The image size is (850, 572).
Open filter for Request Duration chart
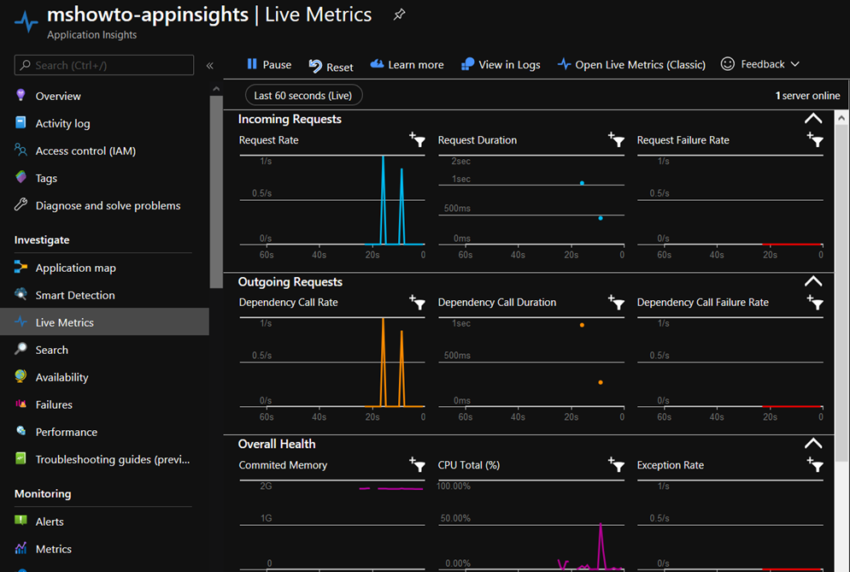pos(616,140)
